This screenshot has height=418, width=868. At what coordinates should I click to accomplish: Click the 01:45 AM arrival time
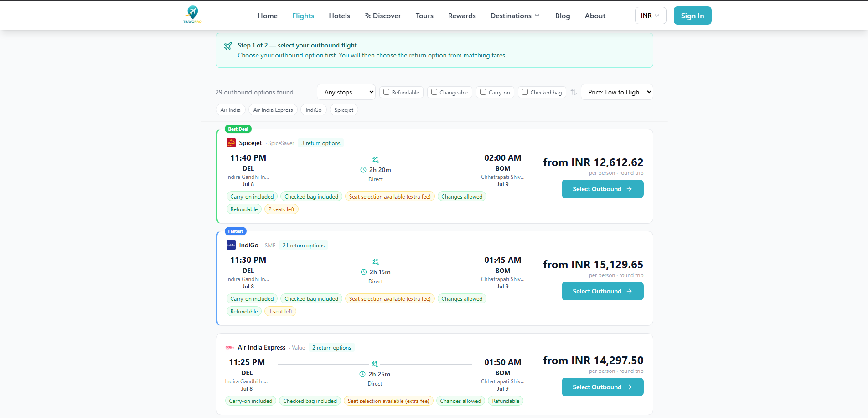[x=503, y=260]
